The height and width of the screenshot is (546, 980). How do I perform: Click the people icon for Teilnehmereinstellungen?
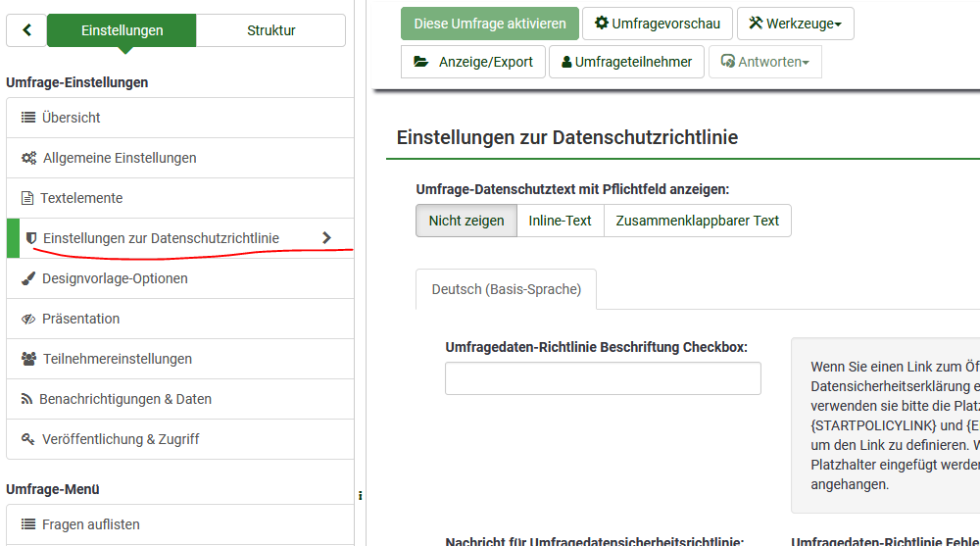click(29, 359)
